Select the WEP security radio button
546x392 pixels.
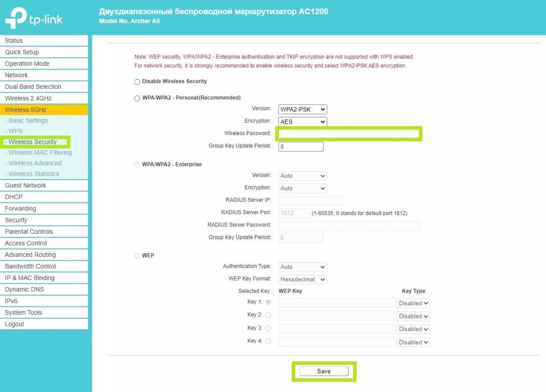(x=137, y=256)
